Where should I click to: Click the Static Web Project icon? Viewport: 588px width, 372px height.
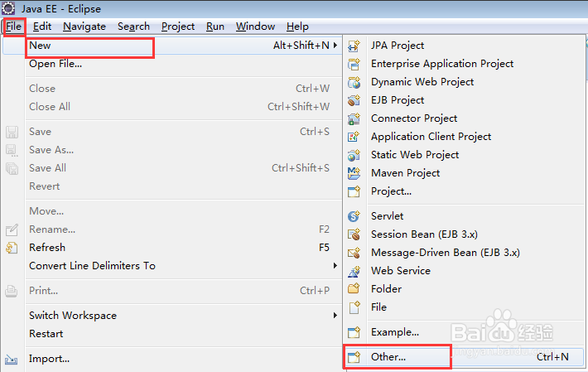(354, 155)
